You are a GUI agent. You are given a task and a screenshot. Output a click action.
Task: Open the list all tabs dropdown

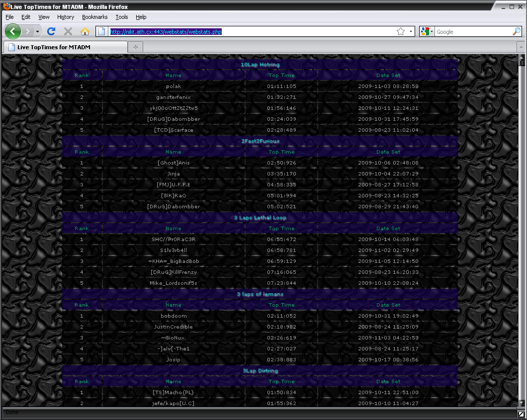(x=521, y=47)
